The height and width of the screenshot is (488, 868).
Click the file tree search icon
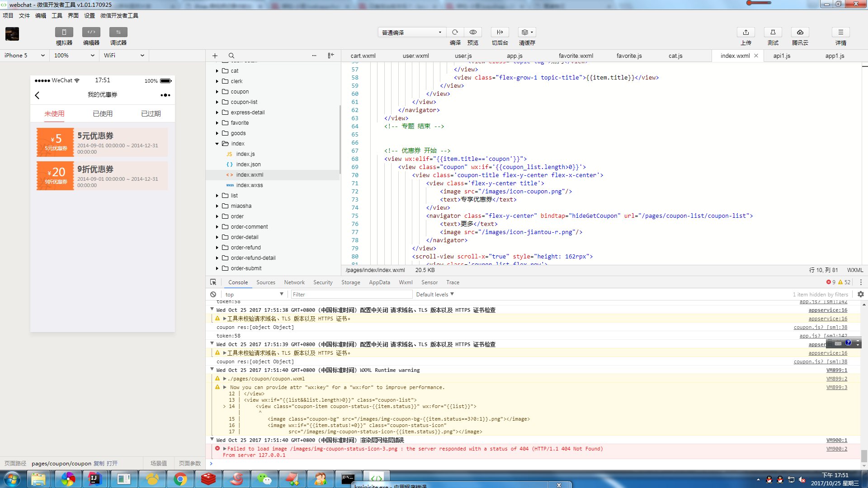(x=231, y=56)
